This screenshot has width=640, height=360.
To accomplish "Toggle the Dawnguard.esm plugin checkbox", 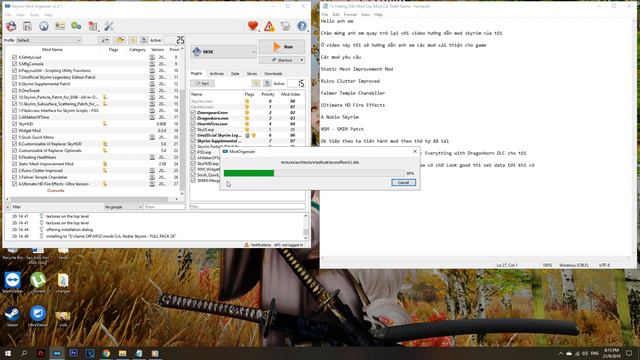I will (193, 112).
